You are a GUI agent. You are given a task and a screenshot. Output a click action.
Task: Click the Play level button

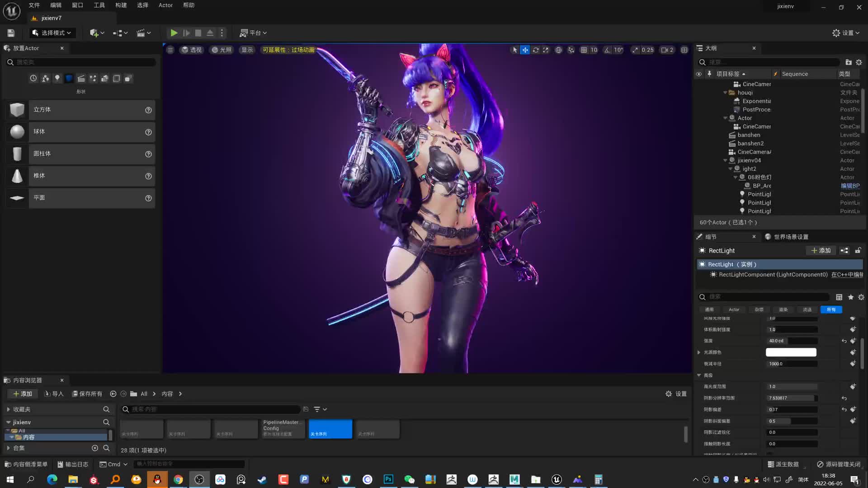[174, 33]
